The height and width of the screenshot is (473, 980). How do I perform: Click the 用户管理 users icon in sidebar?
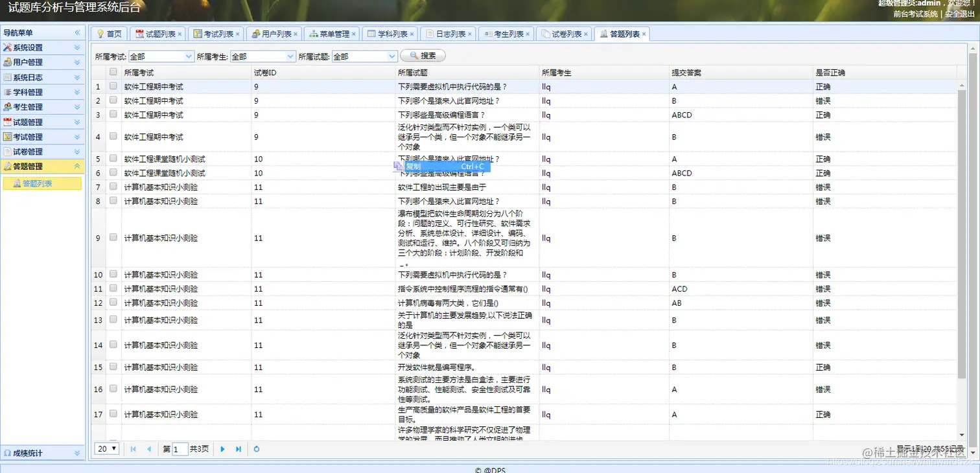[8, 62]
